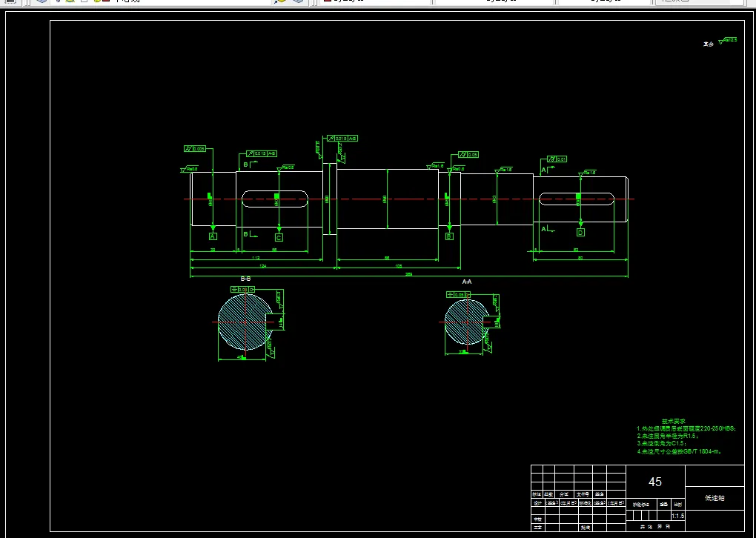This screenshot has width=756, height=538.
Task: Pick the 105 length dimension
Action: pos(398,265)
